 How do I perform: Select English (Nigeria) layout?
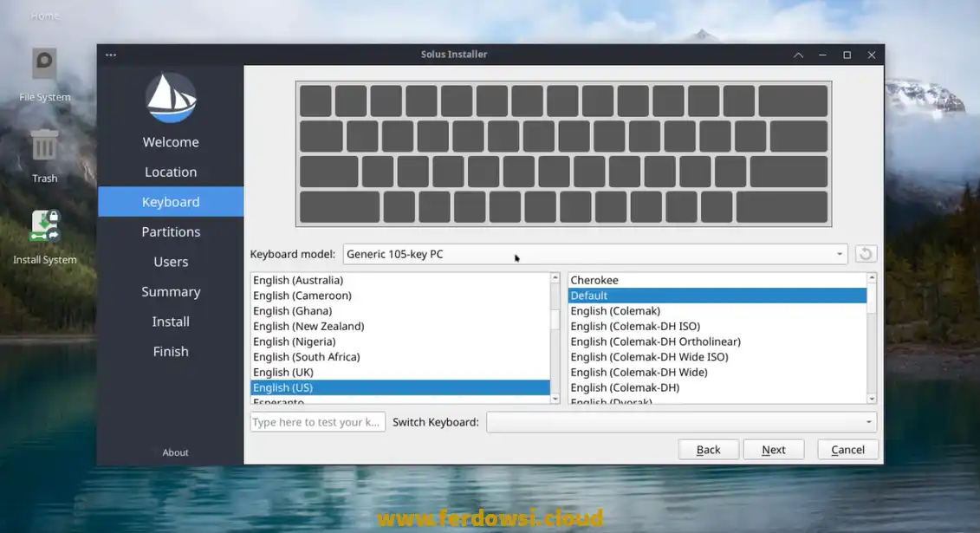(x=400, y=341)
